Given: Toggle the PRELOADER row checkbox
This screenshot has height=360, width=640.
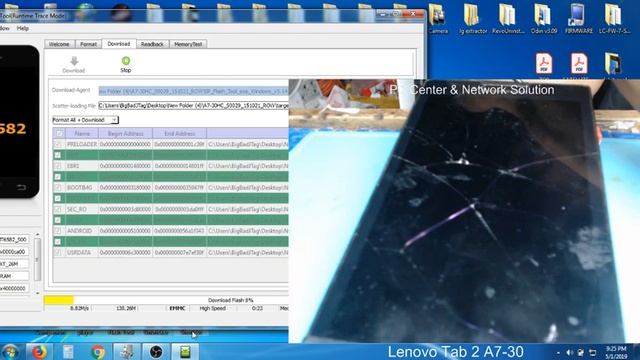Looking at the screenshot, I should [x=58, y=144].
